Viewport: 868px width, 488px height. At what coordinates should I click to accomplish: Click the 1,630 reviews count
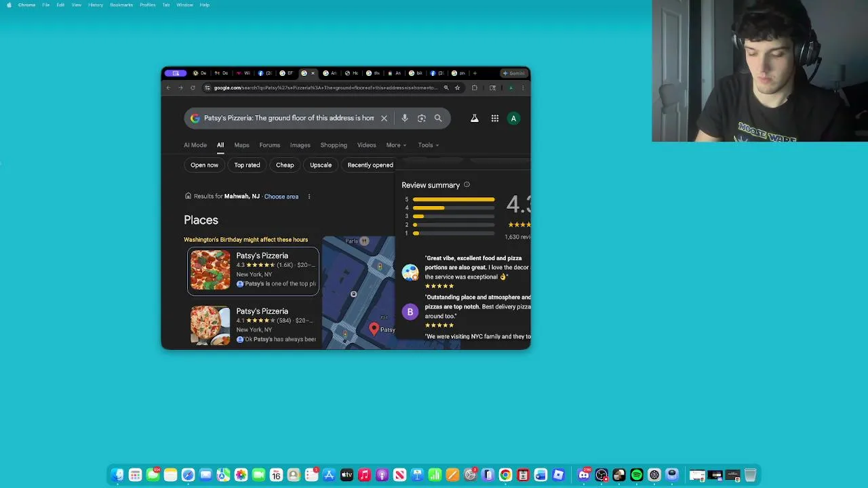(x=517, y=237)
